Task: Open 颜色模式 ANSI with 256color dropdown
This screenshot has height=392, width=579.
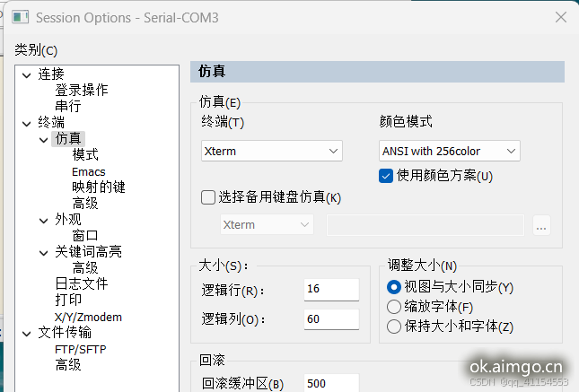Action: click(450, 151)
